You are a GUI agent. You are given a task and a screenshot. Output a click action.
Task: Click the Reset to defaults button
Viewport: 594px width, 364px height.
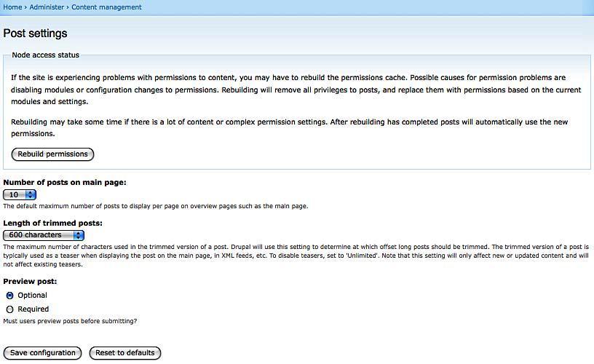coord(125,353)
